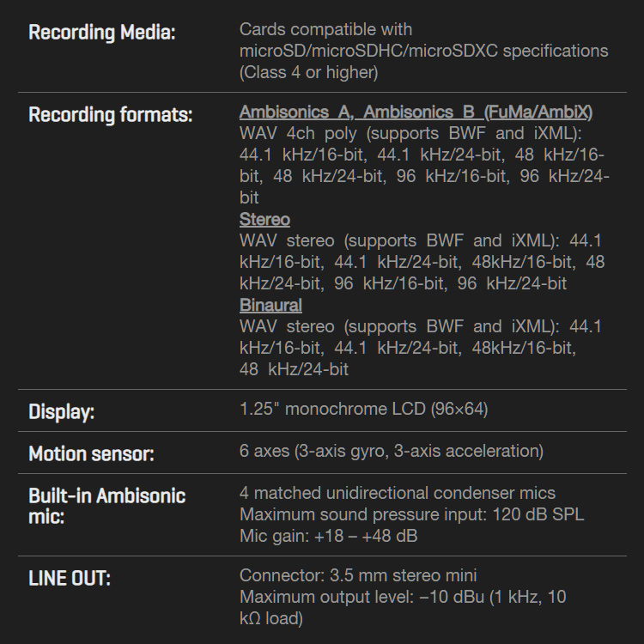Click the Class 4 or higher text
This screenshot has height=644, width=644.
coord(309,72)
